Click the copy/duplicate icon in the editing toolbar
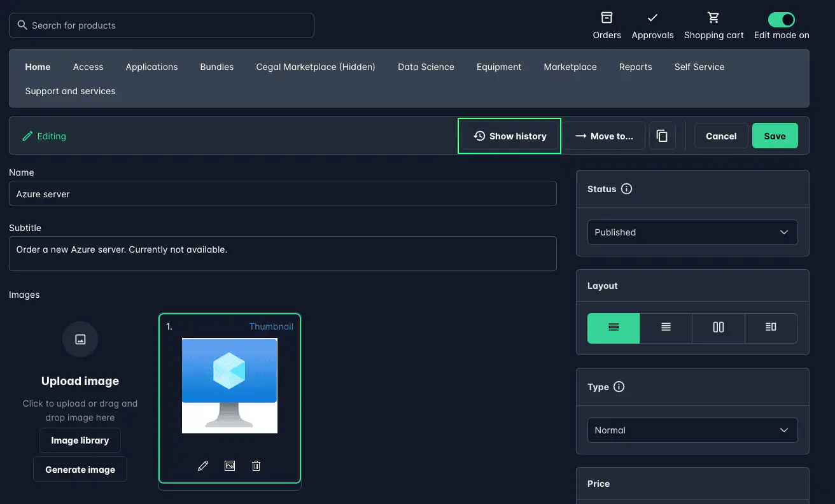835x504 pixels. coord(662,136)
